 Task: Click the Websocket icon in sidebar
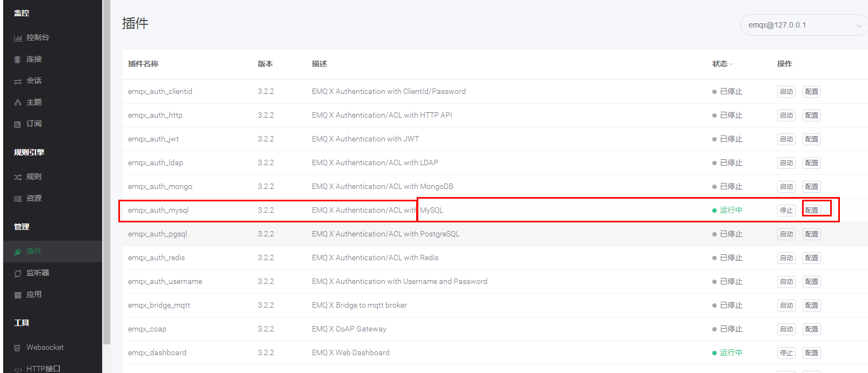click(x=17, y=348)
